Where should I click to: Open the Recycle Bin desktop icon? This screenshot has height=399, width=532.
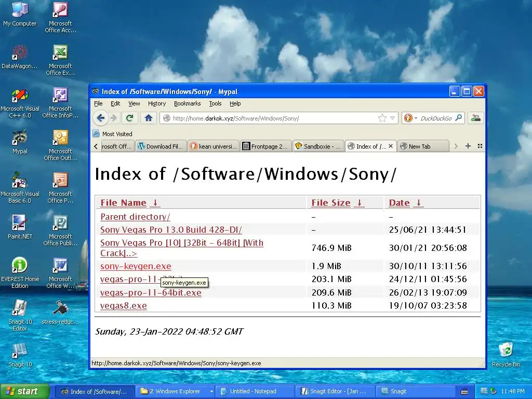[x=506, y=354]
